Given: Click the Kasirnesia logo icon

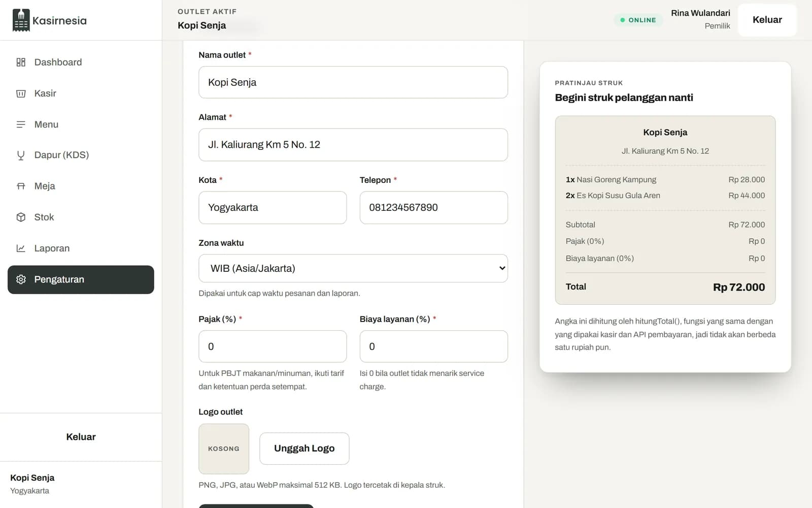Looking at the screenshot, I should [x=21, y=20].
